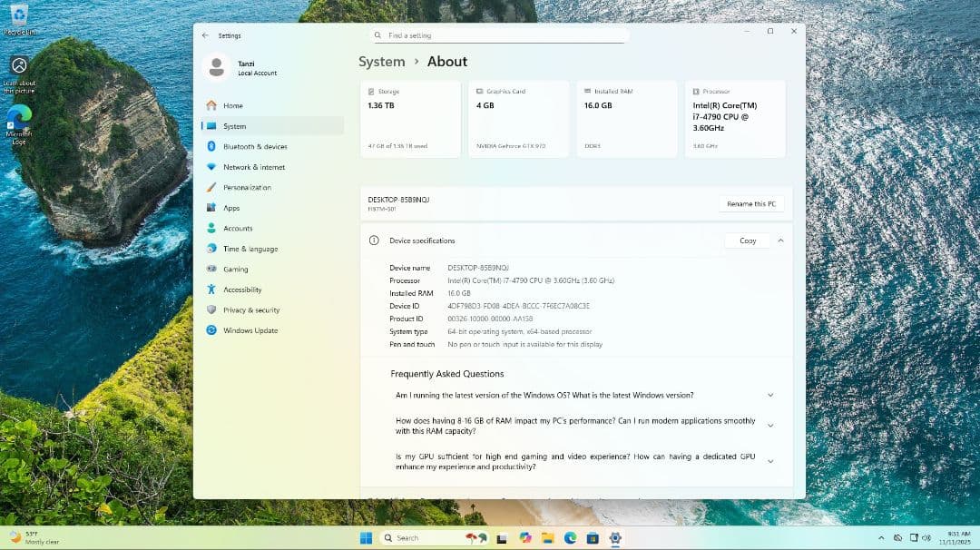Collapse the Device specifications section
Image resolution: width=980 pixels, height=550 pixels.
click(780, 241)
